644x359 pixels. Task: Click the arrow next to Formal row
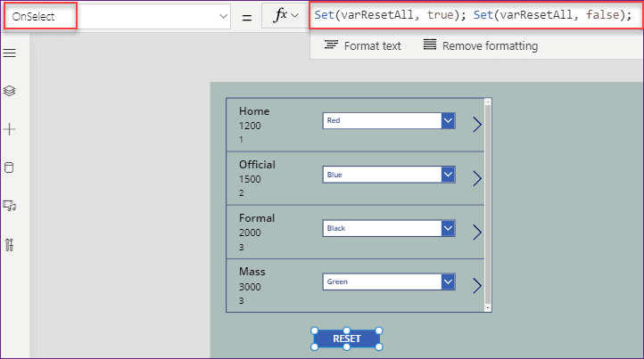(477, 233)
